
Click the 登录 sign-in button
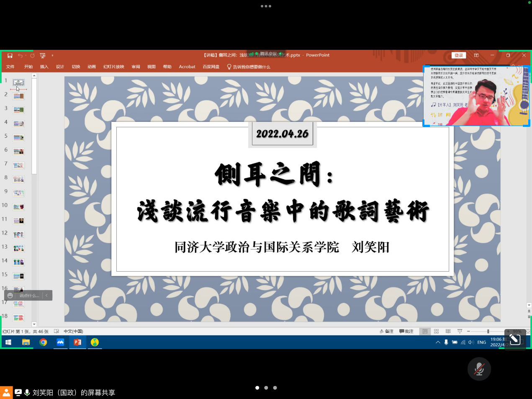point(459,55)
